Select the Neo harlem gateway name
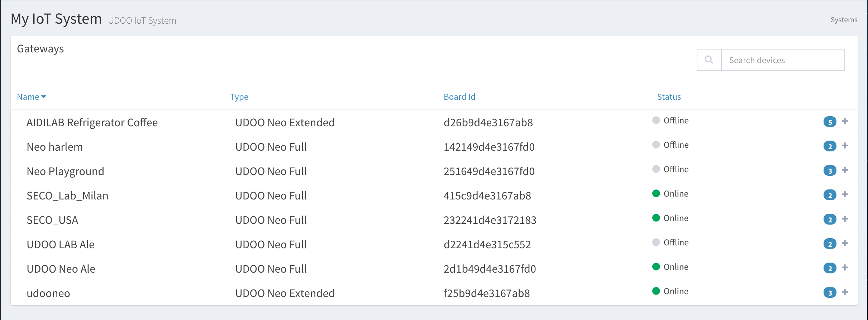Screen dimensions: 868x320 click(x=55, y=147)
